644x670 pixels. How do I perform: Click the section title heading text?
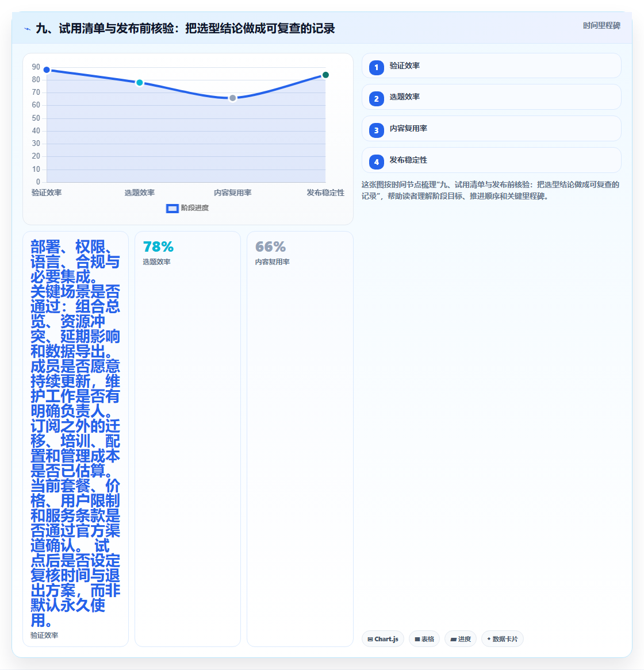click(x=185, y=29)
